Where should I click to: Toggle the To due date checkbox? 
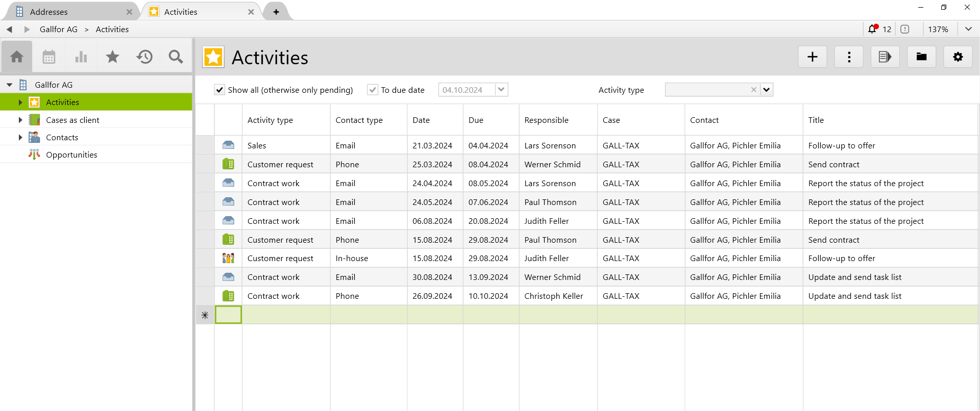coord(373,90)
